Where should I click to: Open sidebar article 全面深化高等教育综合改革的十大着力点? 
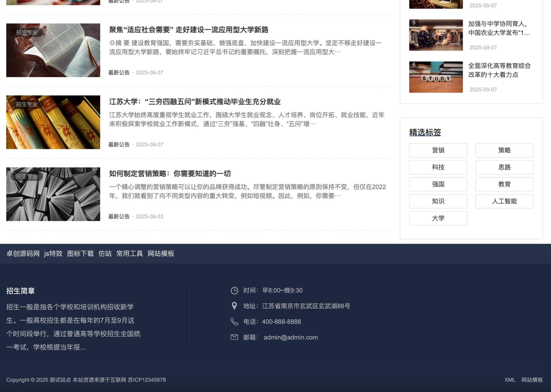pyautogui.click(x=499, y=70)
